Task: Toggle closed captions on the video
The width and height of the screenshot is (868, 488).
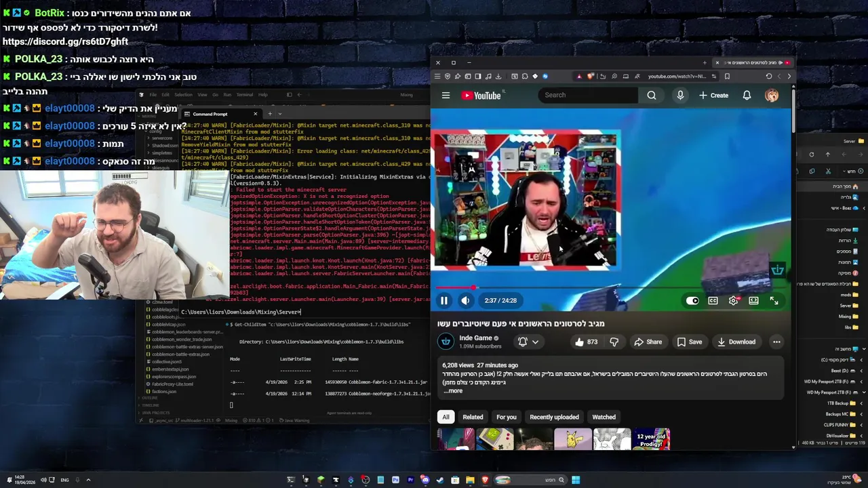Action: point(713,300)
